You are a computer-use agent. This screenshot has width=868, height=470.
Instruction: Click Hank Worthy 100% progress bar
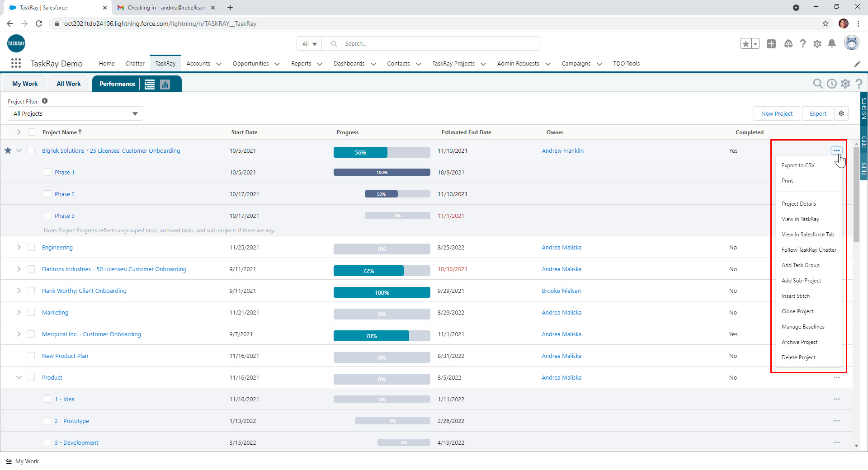click(x=382, y=292)
